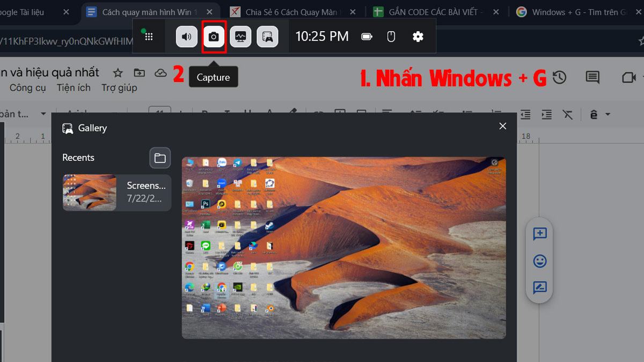The image size is (644, 362).
Task: Click the browser address bar URL
Action: tap(67, 41)
